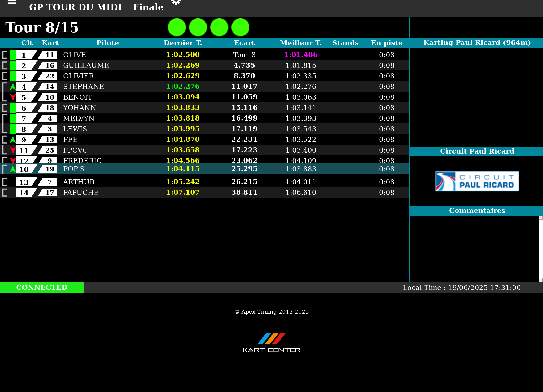Select kart 17 PAPUCHE row

pos(81,193)
